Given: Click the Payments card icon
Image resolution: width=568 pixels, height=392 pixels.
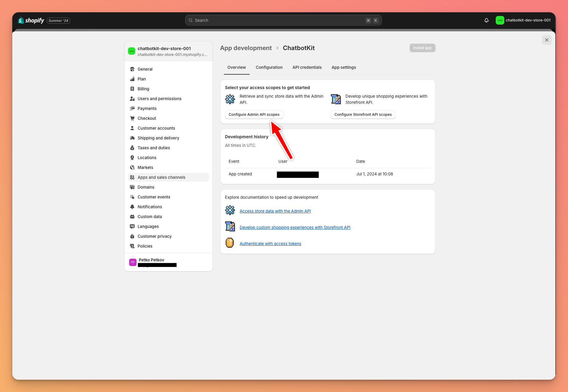Looking at the screenshot, I should click(x=132, y=108).
